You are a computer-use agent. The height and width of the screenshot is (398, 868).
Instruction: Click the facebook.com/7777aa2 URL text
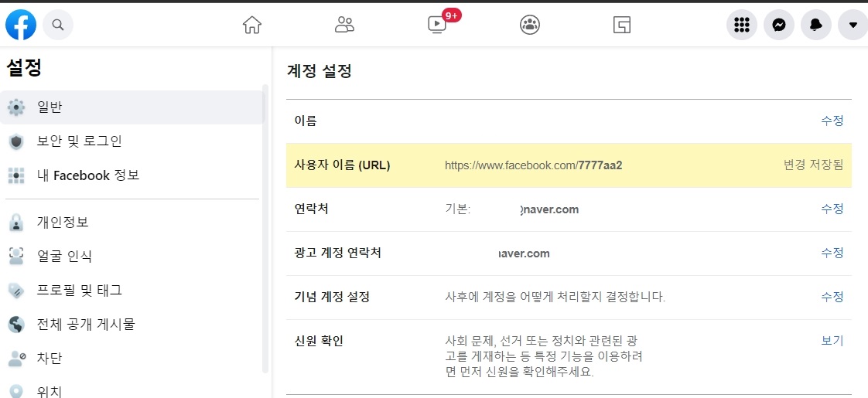(534, 165)
